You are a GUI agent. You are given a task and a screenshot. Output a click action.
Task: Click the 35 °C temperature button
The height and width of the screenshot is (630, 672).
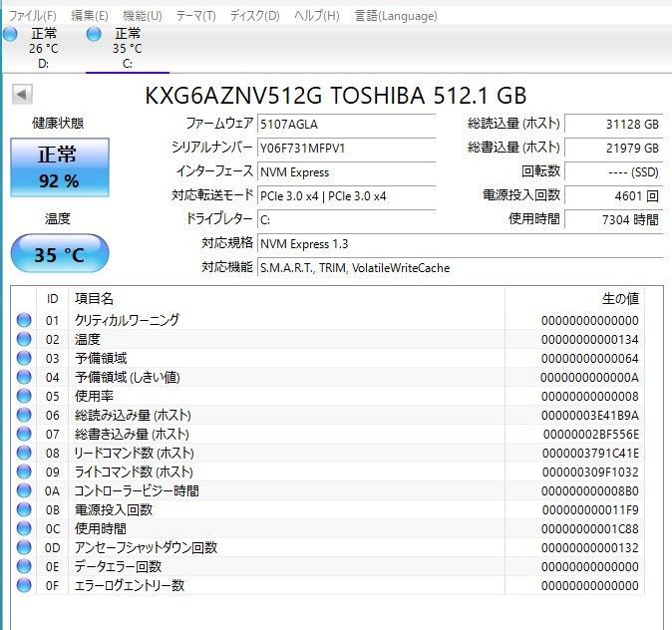pyautogui.click(x=60, y=254)
